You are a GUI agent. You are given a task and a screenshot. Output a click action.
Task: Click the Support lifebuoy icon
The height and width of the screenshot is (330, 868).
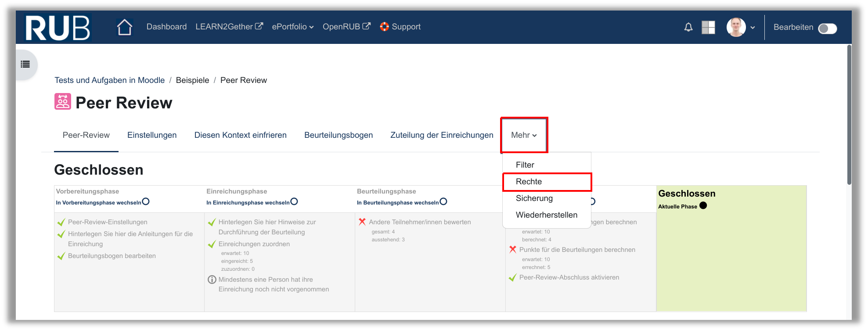coord(385,27)
